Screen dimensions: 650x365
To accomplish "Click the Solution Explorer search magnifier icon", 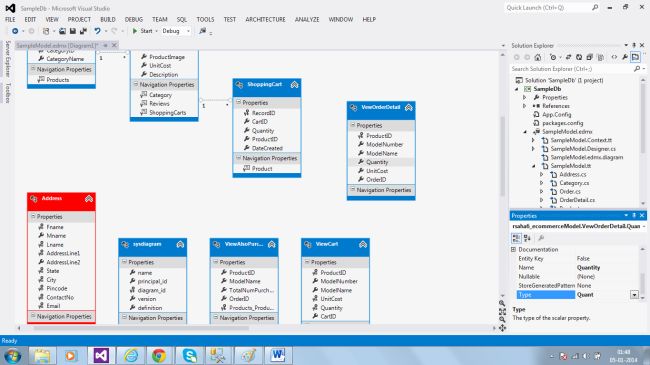I will pyautogui.click(x=637, y=69).
